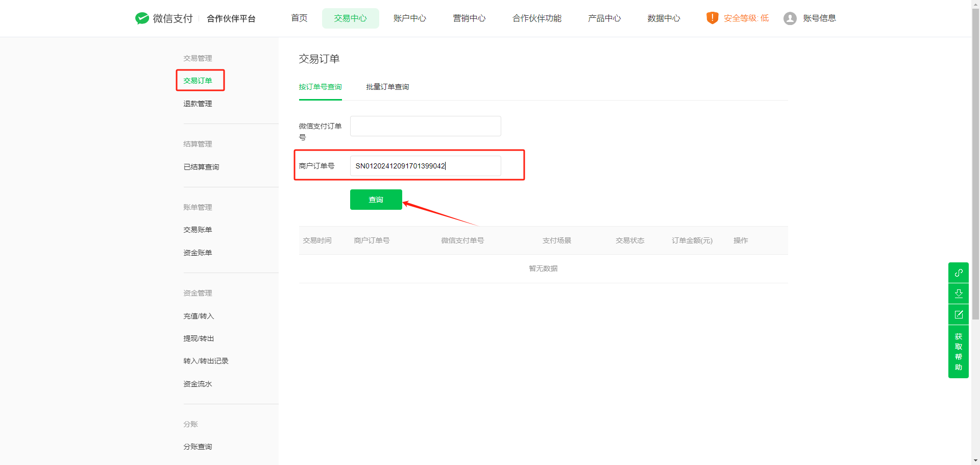Image resolution: width=980 pixels, height=465 pixels.
Task: Open 交易中心 in top navigation
Action: coord(350,18)
